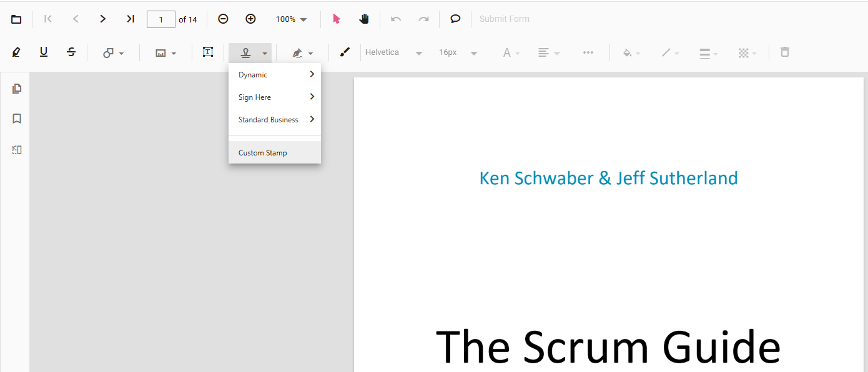Zoom in with the plus icon
The height and width of the screenshot is (372, 868).
point(250,19)
